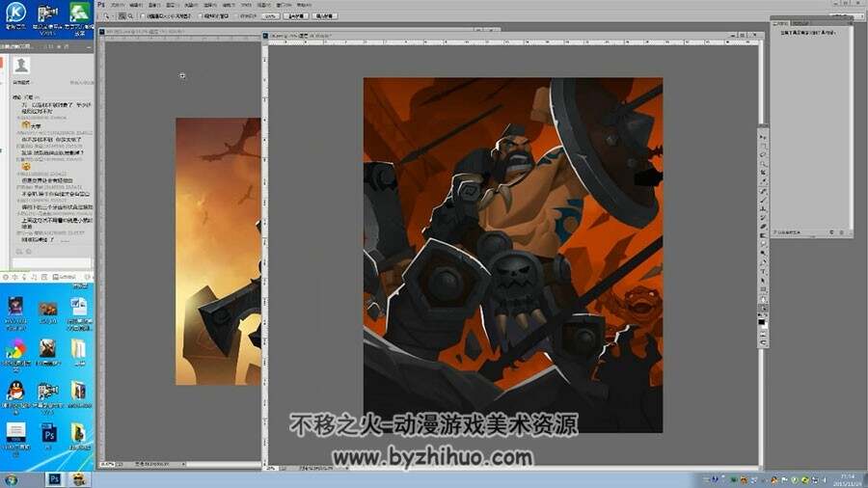
Task: Select the Path Selection tool
Action: coord(764,281)
